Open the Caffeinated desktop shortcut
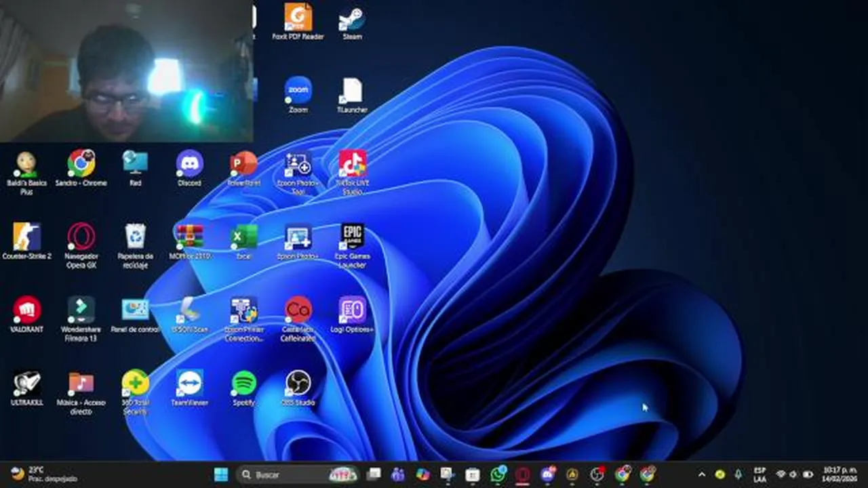 click(298, 319)
